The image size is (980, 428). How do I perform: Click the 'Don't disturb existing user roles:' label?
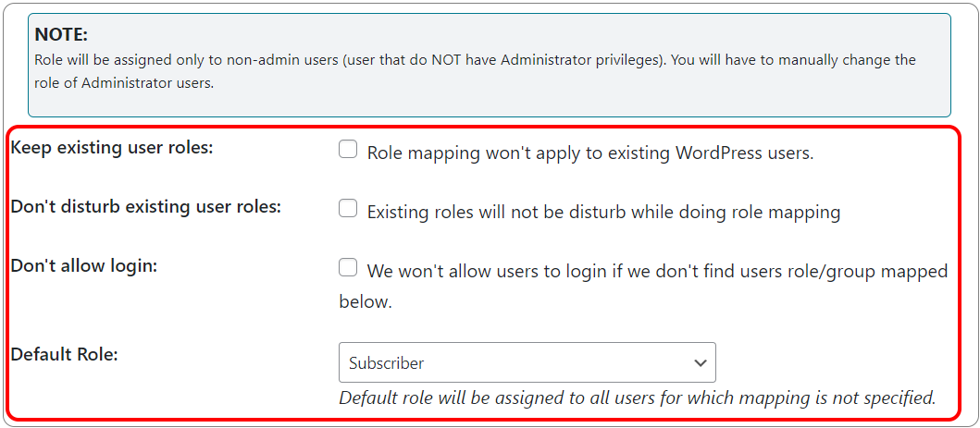(x=146, y=208)
